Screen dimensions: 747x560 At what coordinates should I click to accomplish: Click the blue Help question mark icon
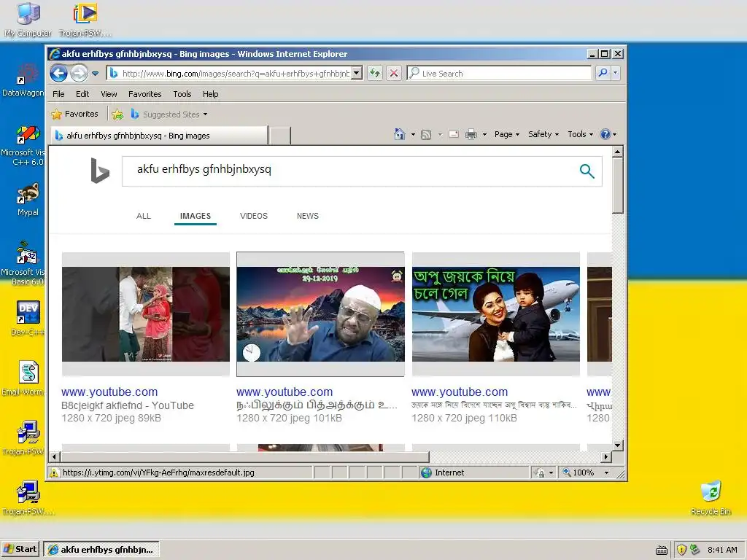coord(605,134)
